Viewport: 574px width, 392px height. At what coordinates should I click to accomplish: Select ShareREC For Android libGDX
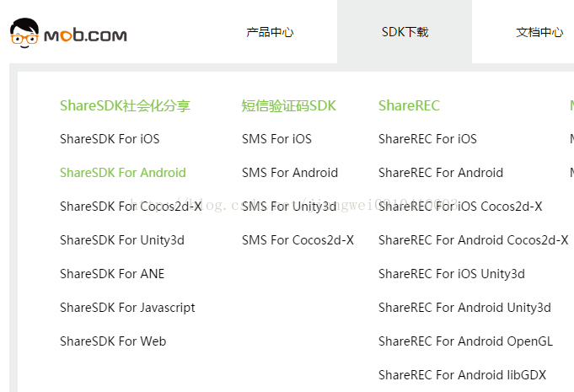point(463,375)
